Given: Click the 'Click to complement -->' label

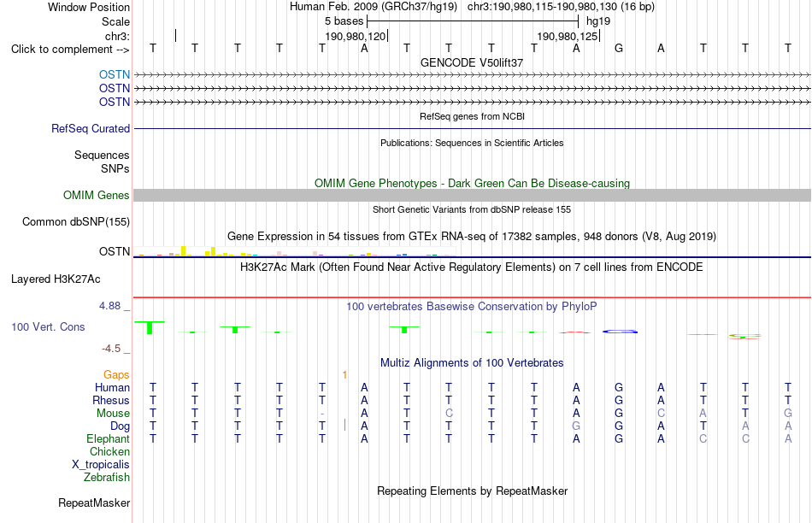Looking at the screenshot, I should point(70,50).
